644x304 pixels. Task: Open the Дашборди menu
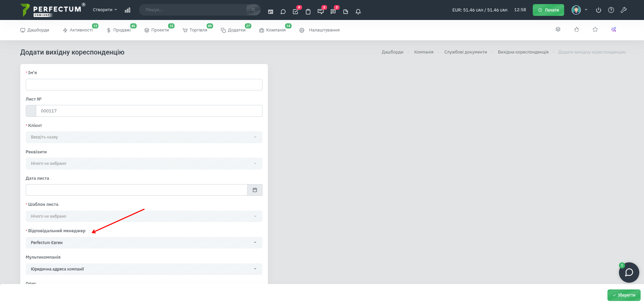click(35, 30)
